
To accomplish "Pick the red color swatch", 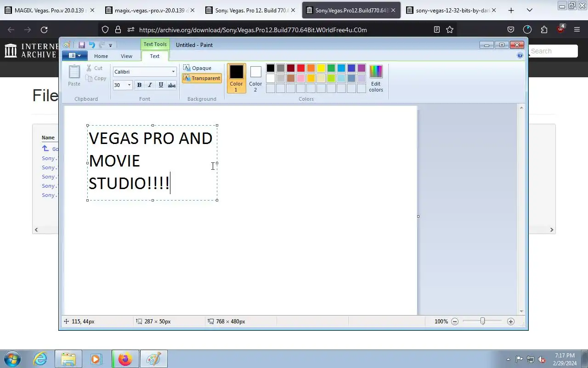I will [x=301, y=68].
